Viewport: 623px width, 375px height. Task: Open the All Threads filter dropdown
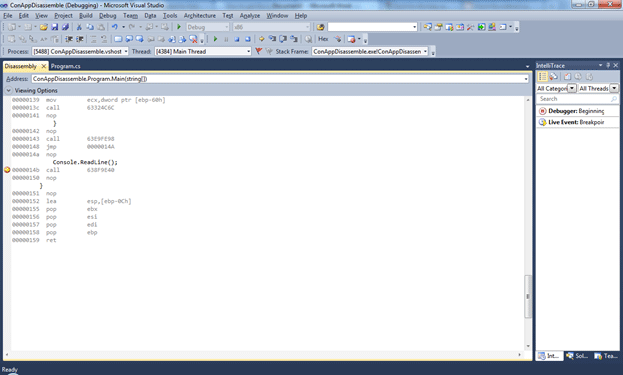(614, 88)
